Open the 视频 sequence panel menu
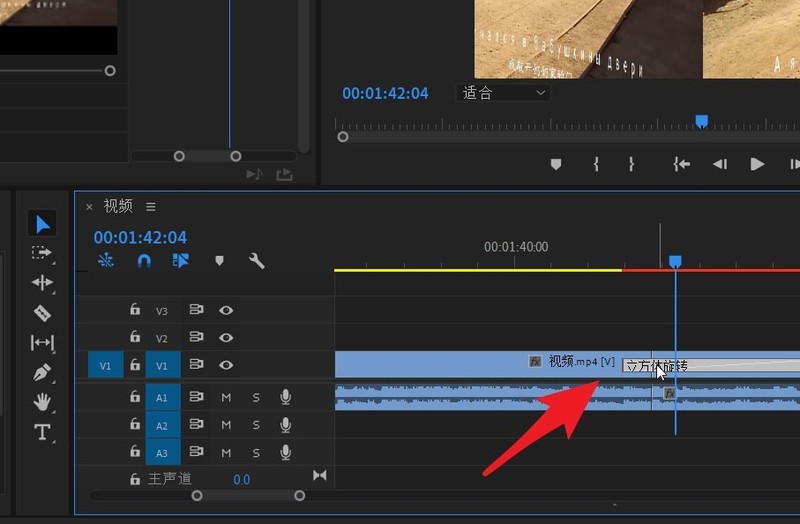The width and height of the screenshot is (800, 524). 151,207
